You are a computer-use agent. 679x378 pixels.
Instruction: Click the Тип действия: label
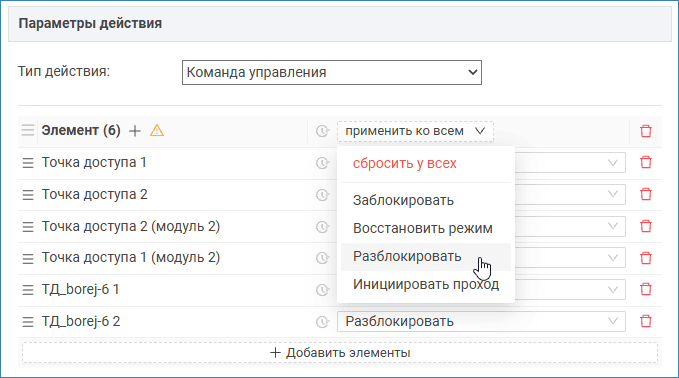64,71
